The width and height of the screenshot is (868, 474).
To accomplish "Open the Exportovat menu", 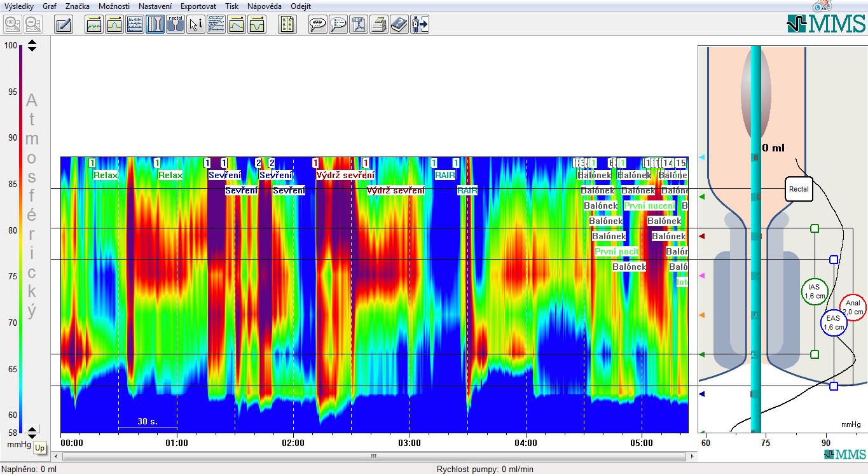I will coord(198,6).
